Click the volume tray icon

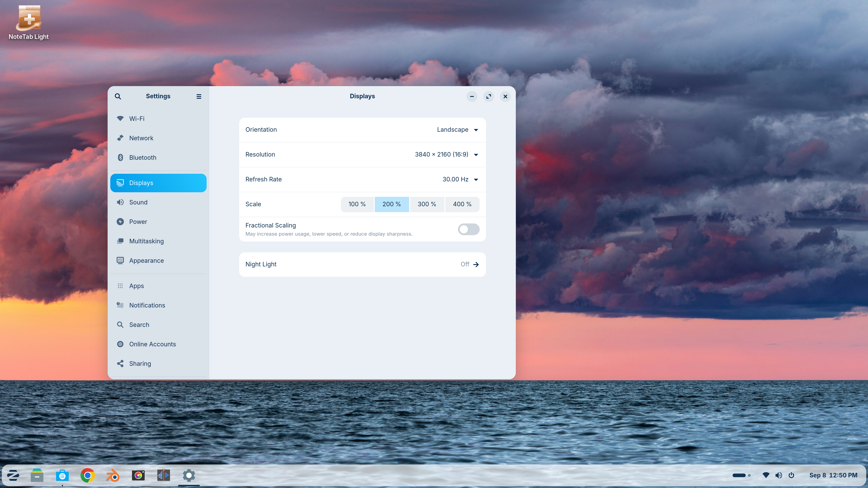(x=778, y=475)
